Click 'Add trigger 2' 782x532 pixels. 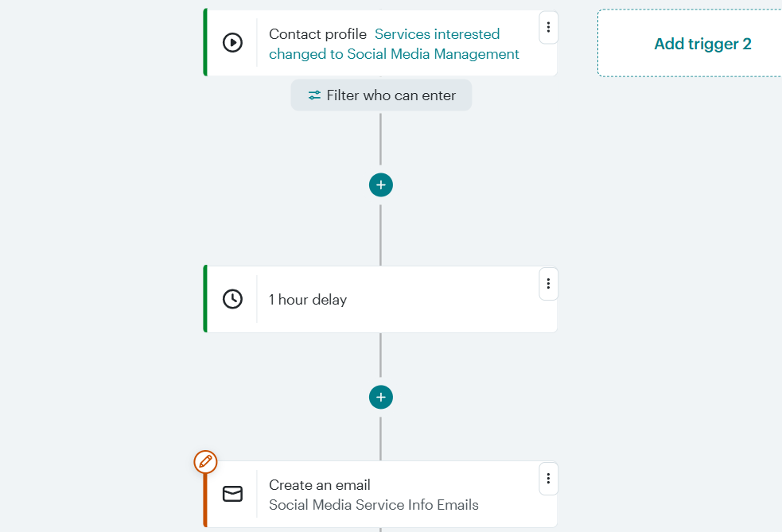coord(702,43)
